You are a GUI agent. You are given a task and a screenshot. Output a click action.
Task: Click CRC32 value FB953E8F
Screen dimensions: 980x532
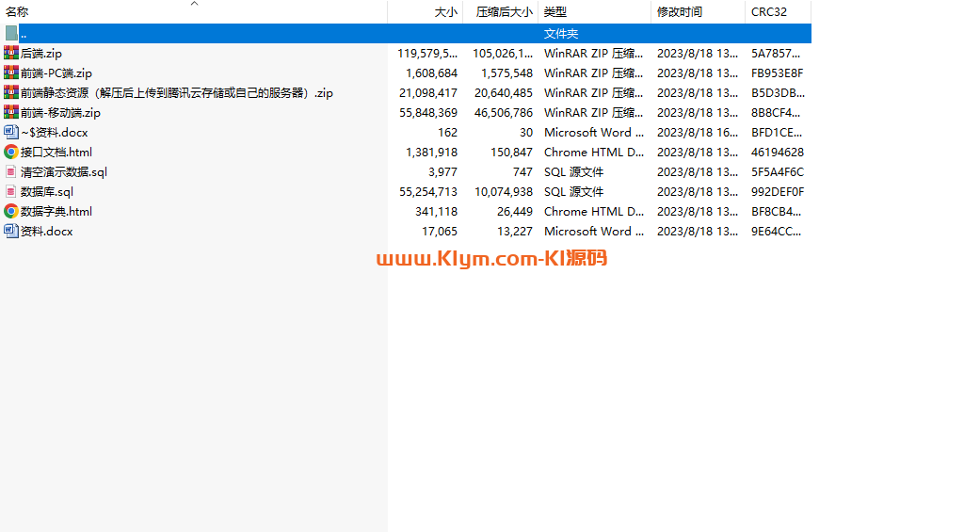click(x=777, y=73)
